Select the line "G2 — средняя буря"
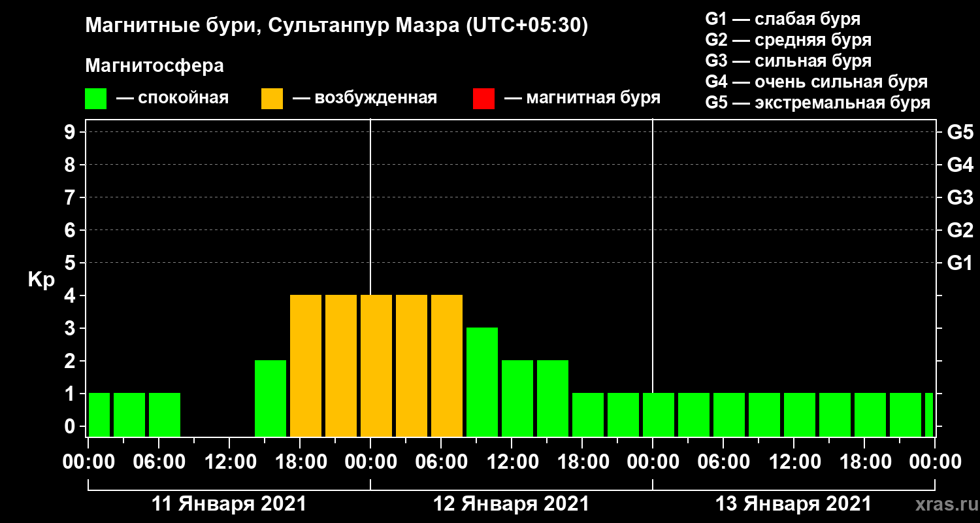The image size is (980, 523). coord(789,40)
